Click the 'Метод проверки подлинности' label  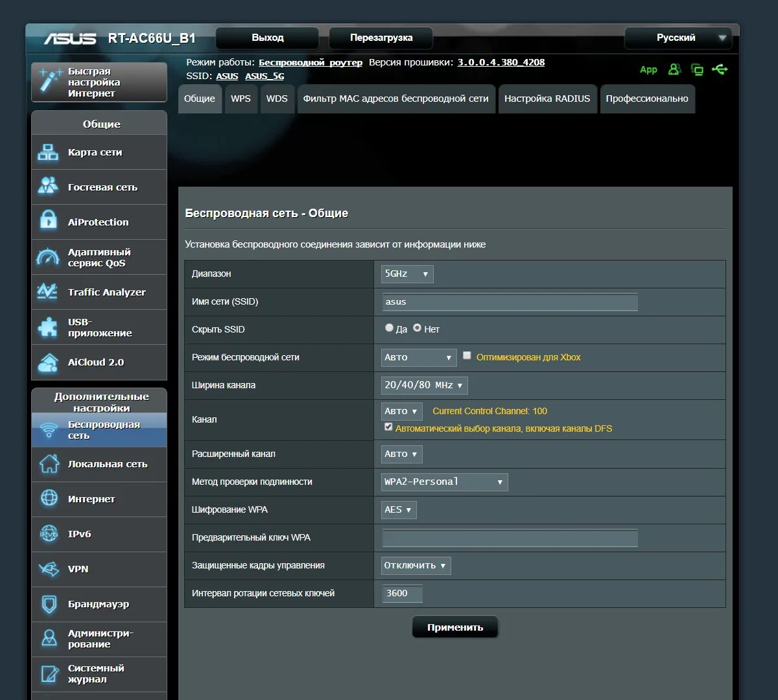pos(252,482)
